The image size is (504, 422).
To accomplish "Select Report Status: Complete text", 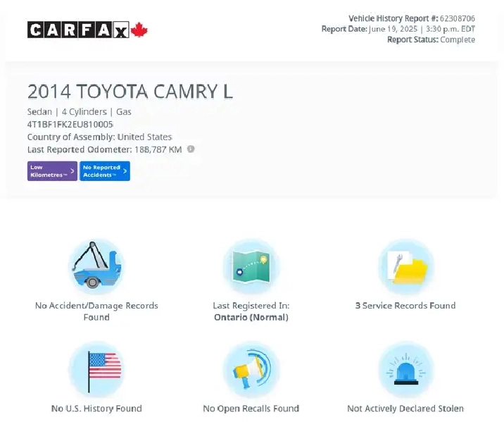I will click(431, 39).
